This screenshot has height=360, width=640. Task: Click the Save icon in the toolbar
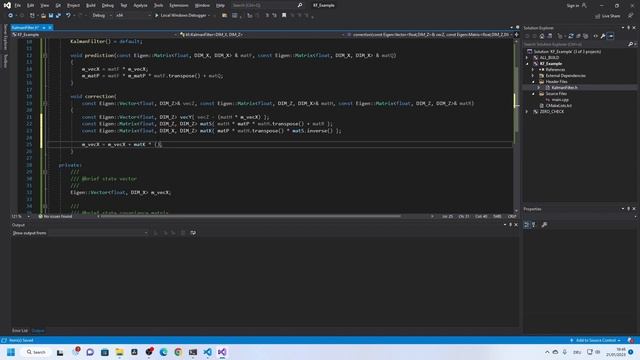tap(51, 16)
